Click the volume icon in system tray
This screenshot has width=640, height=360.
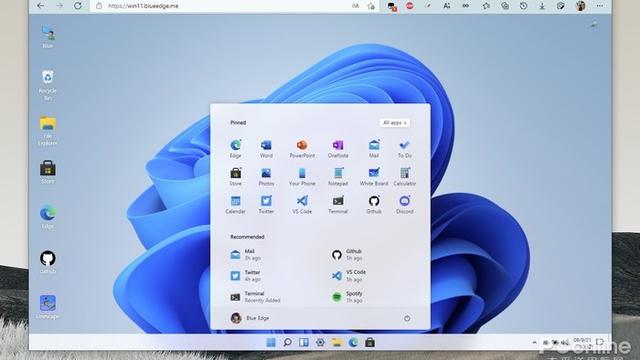tap(565, 343)
